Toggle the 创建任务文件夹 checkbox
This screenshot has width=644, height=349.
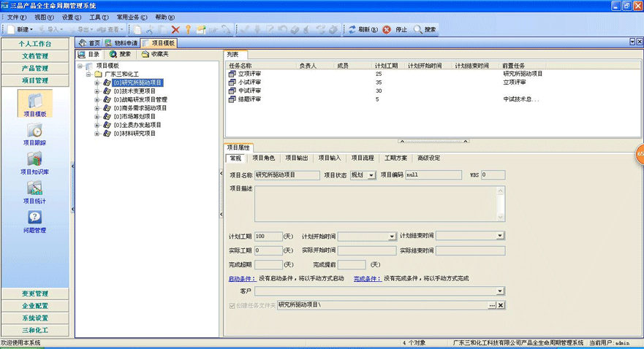point(233,304)
